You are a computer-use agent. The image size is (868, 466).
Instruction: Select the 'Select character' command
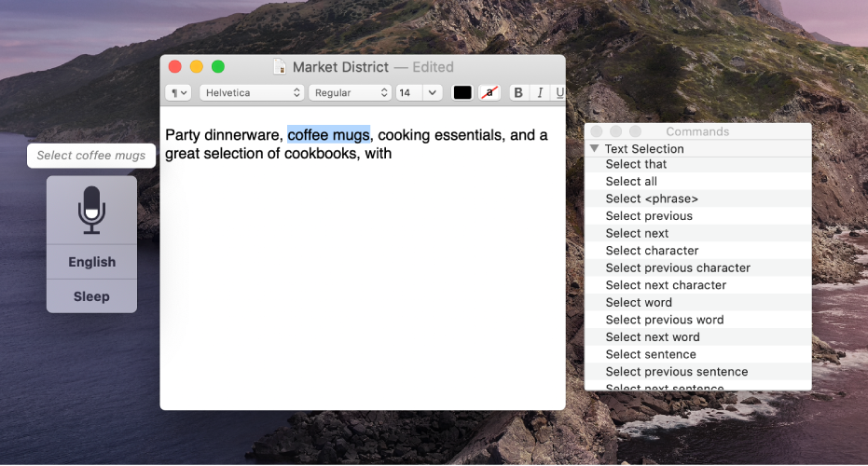(698, 251)
